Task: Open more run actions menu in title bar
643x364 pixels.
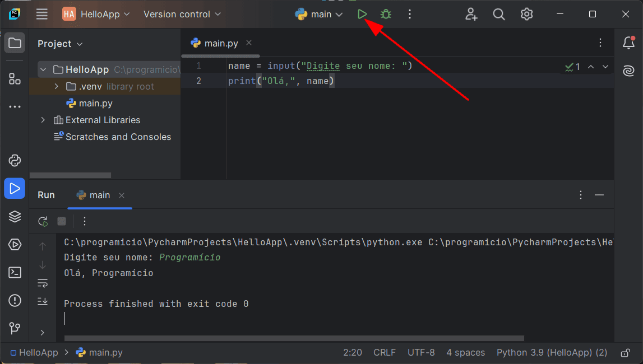Action: coord(410,15)
